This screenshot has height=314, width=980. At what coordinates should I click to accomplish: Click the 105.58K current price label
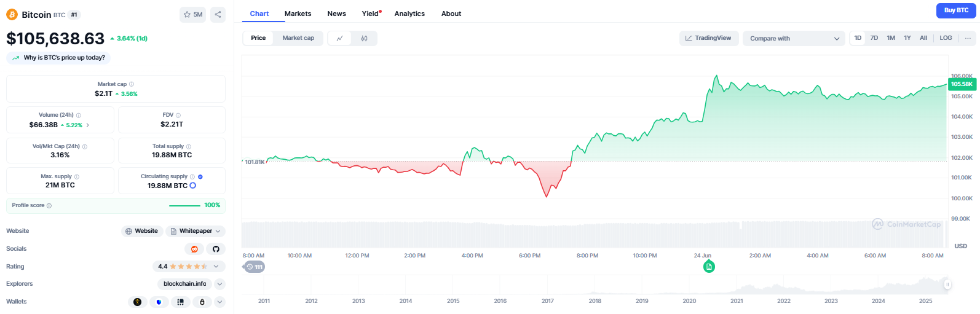pos(962,84)
